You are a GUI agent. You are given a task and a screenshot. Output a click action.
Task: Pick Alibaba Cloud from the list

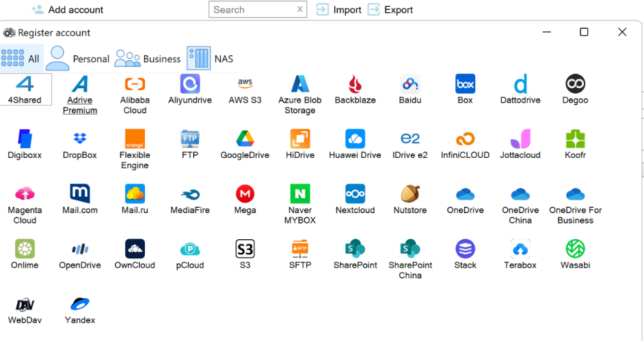pyautogui.click(x=135, y=94)
